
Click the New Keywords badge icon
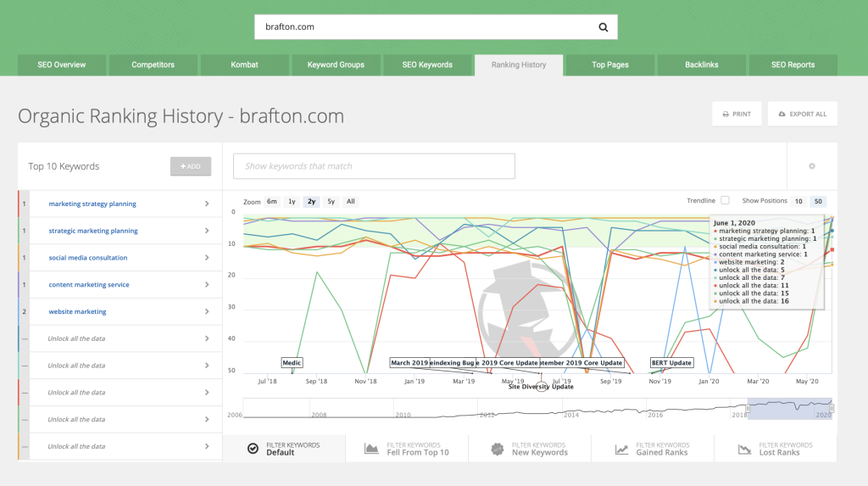pos(497,449)
